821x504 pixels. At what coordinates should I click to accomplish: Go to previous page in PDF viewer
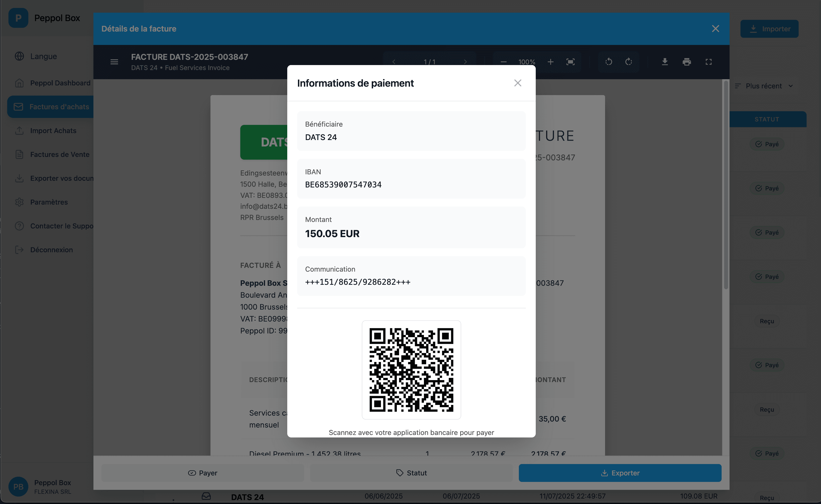[x=394, y=62]
